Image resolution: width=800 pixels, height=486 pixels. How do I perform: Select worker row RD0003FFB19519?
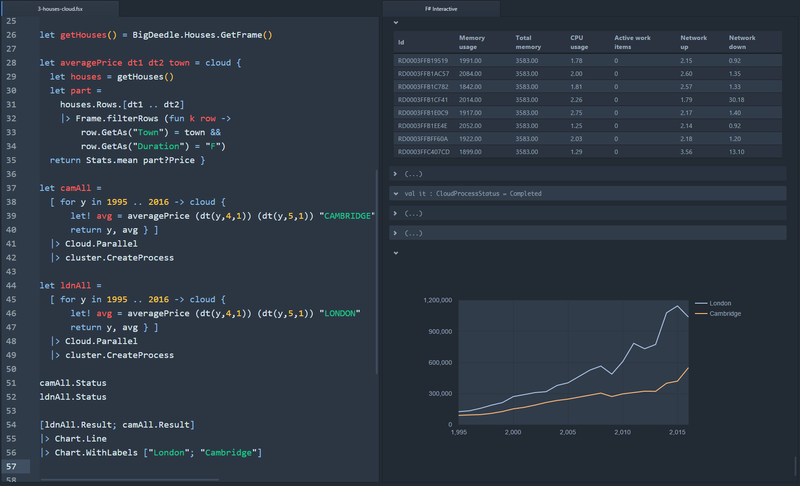point(423,62)
